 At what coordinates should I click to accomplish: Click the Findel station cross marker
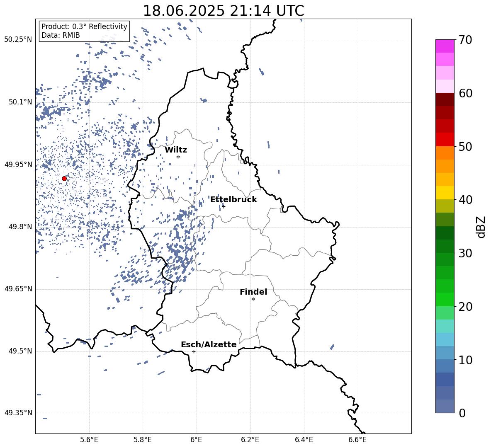(253, 299)
